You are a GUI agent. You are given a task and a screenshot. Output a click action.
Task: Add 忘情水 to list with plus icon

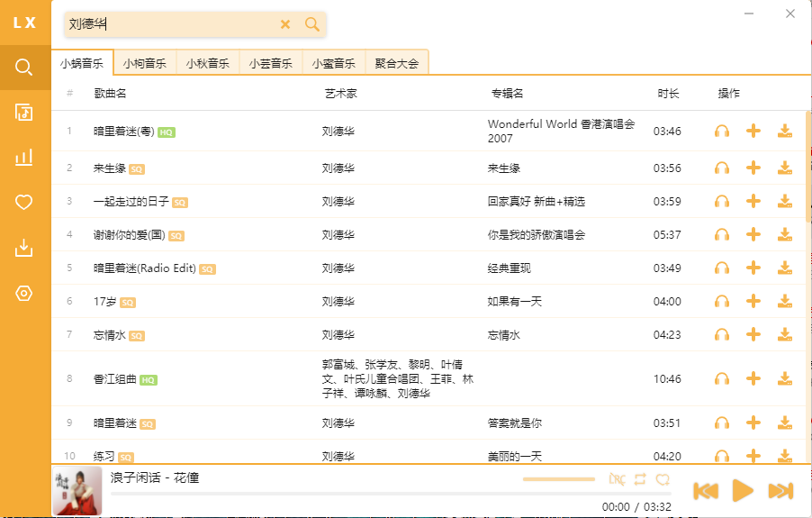click(x=753, y=334)
